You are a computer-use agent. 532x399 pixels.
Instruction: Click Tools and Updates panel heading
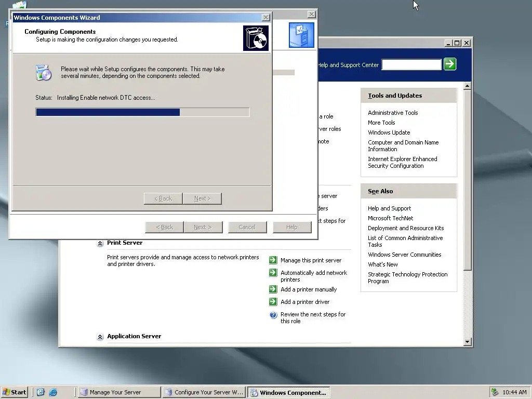pyautogui.click(x=395, y=96)
